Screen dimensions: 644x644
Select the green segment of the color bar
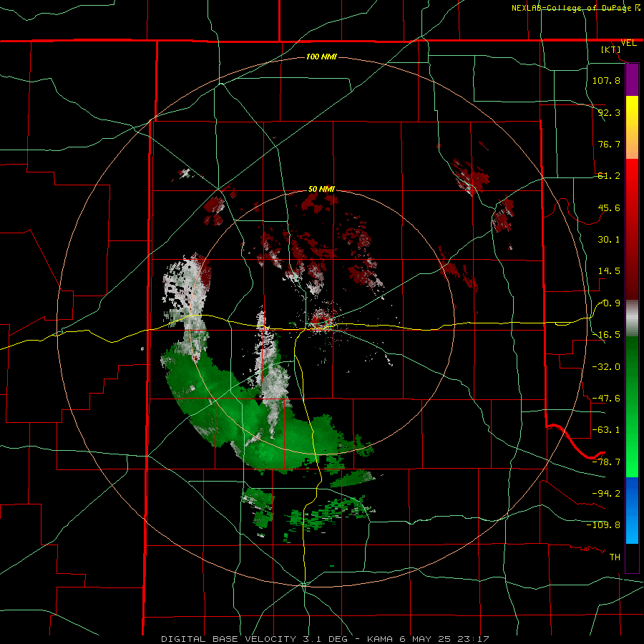pos(632,406)
